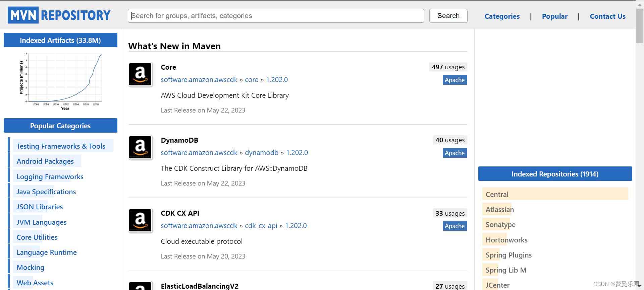
Task: Open software.amazon.awscdk group in Core entry
Action: tap(199, 80)
